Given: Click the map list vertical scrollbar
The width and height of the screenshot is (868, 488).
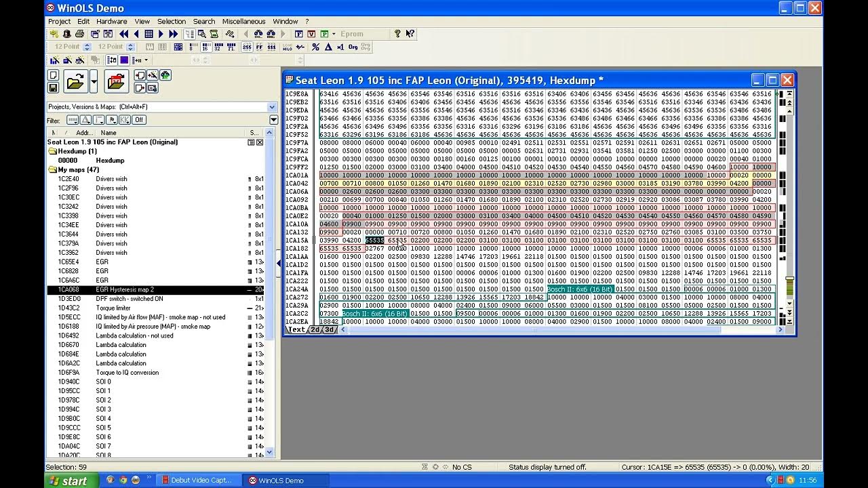Looking at the screenshot, I should click(271, 292).
